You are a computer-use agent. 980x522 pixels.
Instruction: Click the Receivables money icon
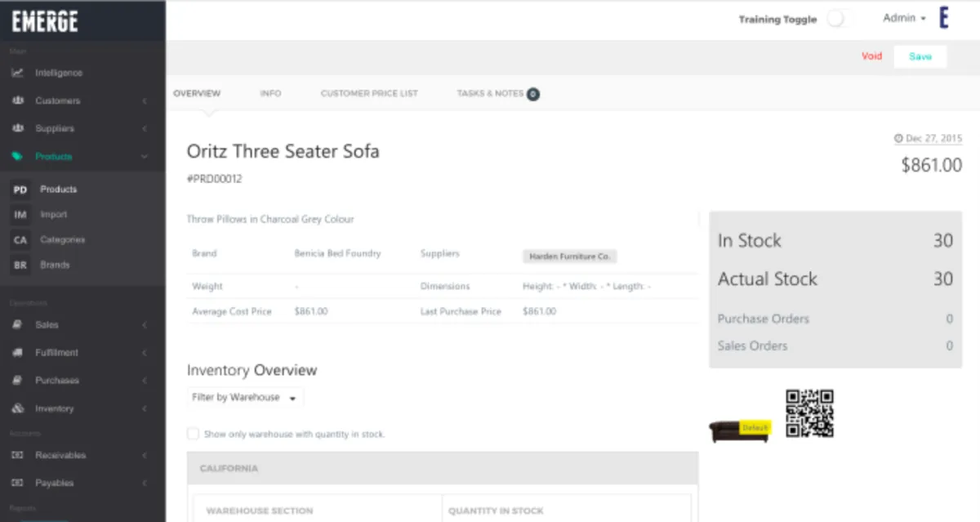pyautogui.click(x=17, y=455)
